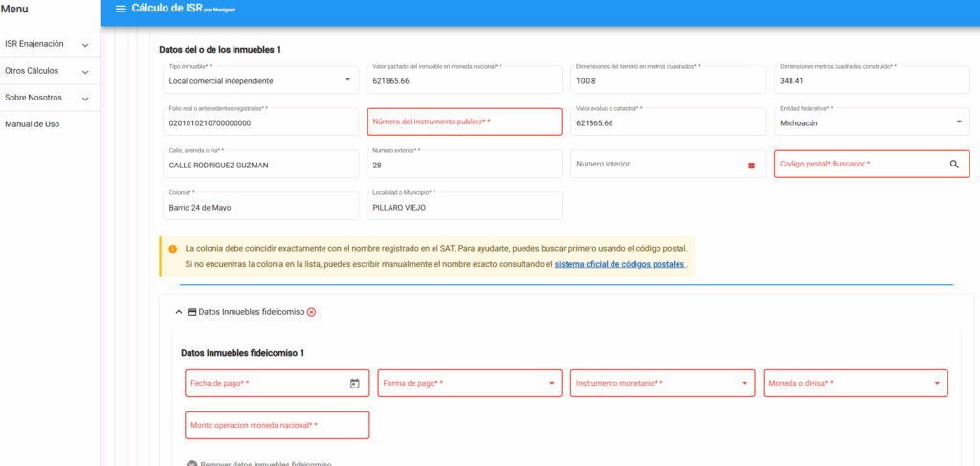The height and width of the screenshot is (466, 980).
Task: Click the Monto operacion moneda nacional field
Action: point(277,425)
